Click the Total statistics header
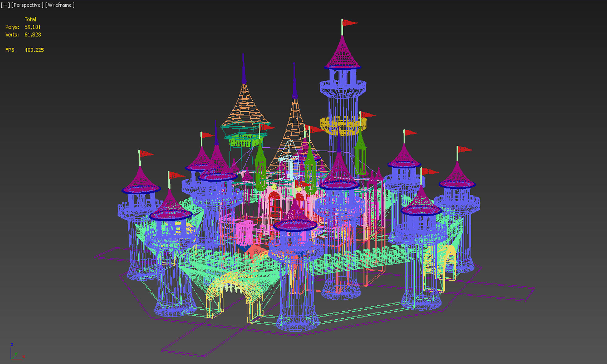The height and width of the screenshot is (364, 607). (x=30, y=19)
